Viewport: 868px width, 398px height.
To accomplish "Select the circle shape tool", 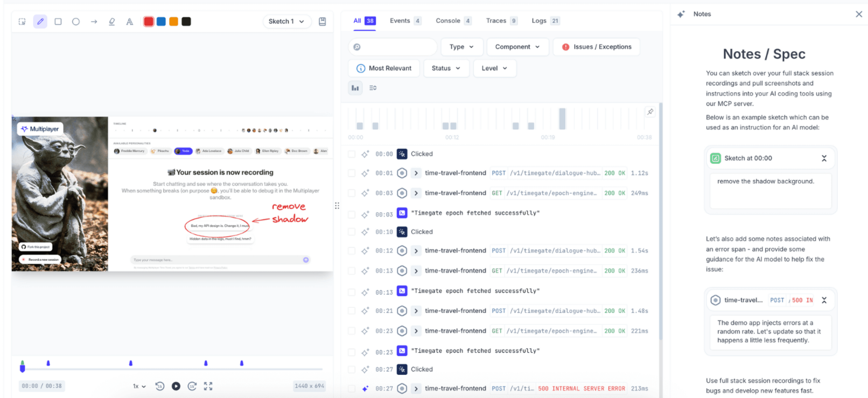I will [x=76, y=22].
